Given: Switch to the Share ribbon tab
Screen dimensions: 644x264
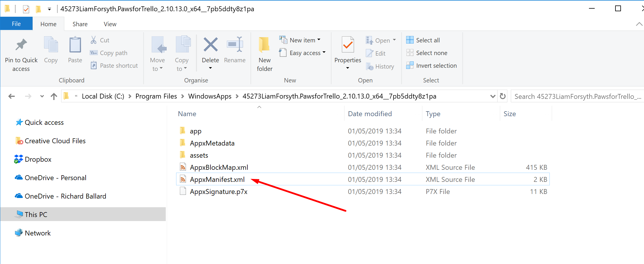Looking at the screenshot, I should pyautogui.click(x=80, y=24).
